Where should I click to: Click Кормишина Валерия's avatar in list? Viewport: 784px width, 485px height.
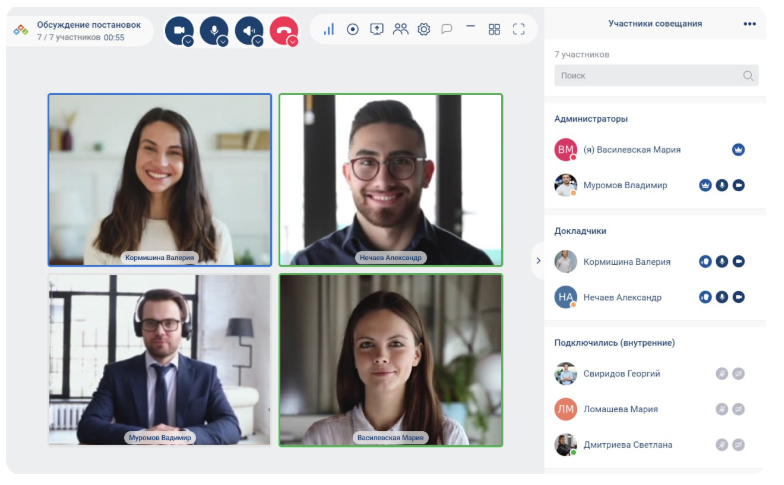566,262
